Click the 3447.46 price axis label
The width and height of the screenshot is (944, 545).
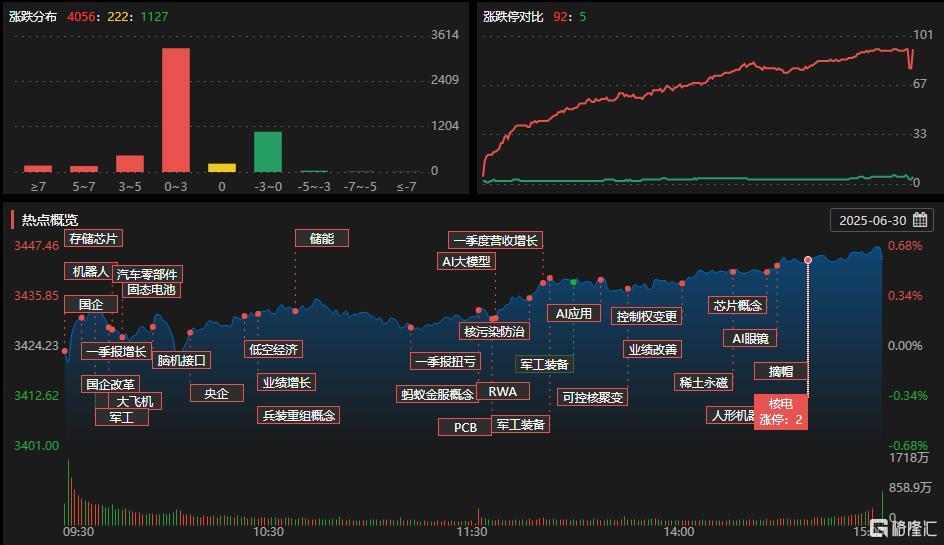pyautogui.click(x=36, y=246)
